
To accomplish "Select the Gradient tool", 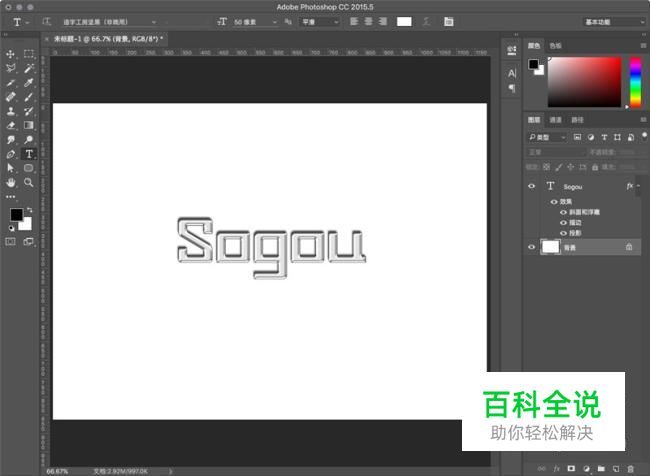I will pos(29,125).
